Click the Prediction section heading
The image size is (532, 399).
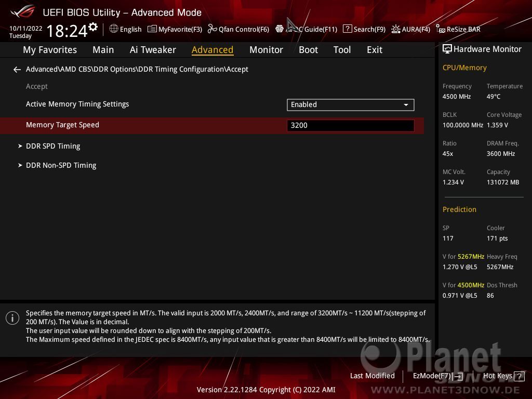[x=459, y=210]
